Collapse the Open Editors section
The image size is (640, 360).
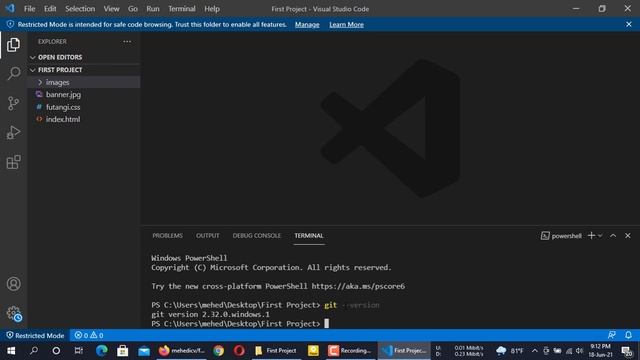60,57
